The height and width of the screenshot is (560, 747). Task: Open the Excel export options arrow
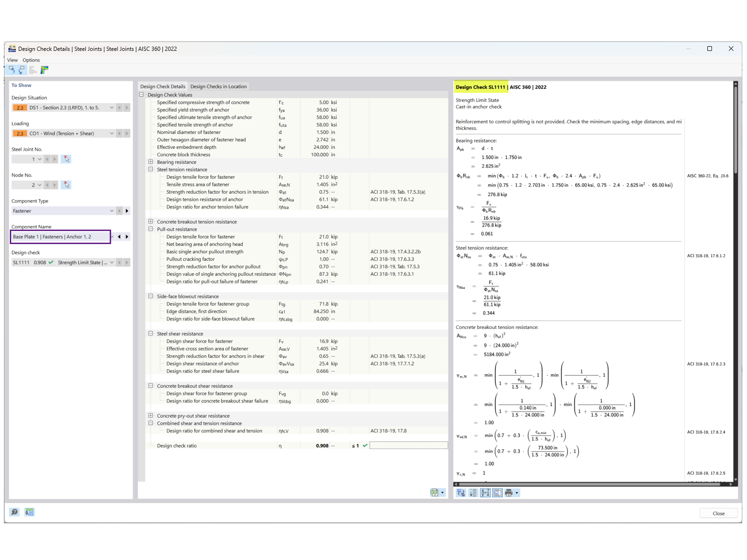click(x=443, y=492)
